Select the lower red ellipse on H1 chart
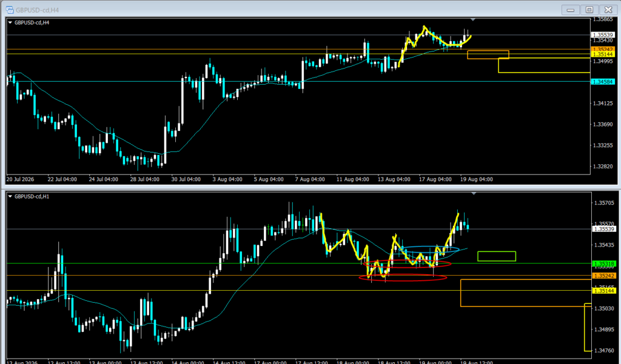Image resolution: width=621 pixels, height=364 pixels. (x=403, y=278)
